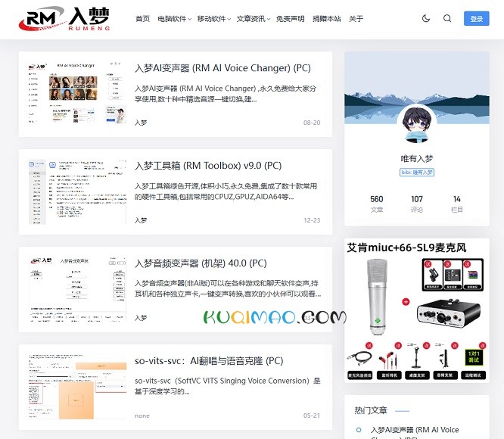
Task: Open the 关于 menu item
Action: tap(356, 19)
